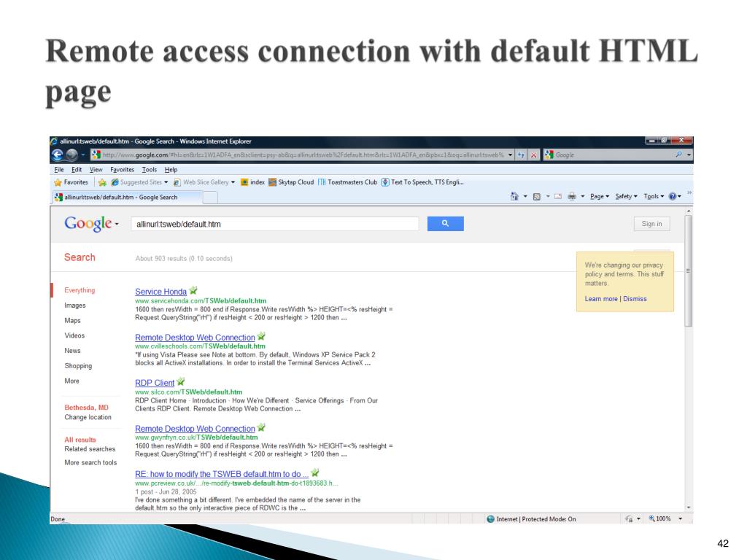Click Learn more in privacy notice

tap(601, 298)
